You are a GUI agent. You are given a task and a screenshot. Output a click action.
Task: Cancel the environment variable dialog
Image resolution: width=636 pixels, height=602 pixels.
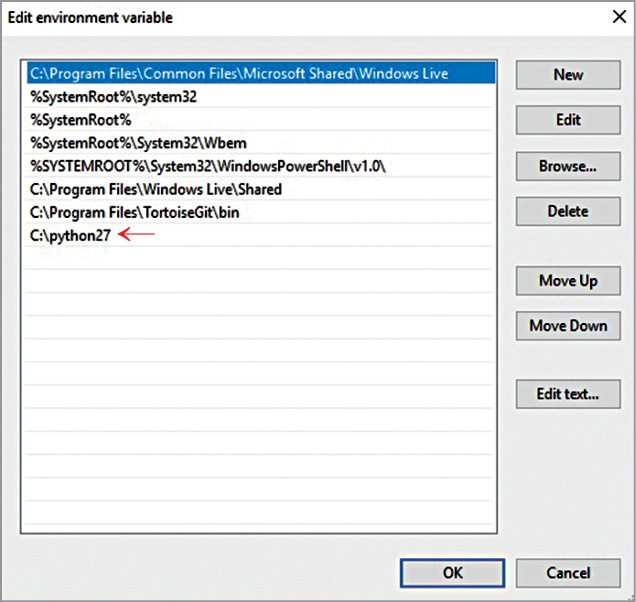(567, 574)
